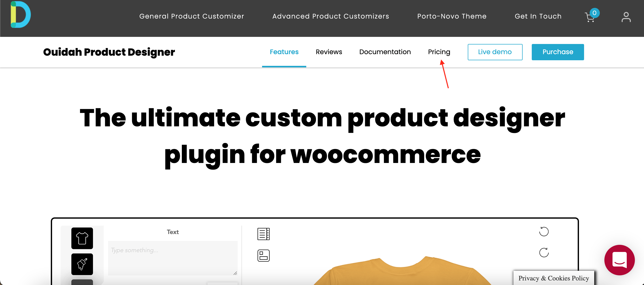Switch to the Documentation tab

pos(385,52)
